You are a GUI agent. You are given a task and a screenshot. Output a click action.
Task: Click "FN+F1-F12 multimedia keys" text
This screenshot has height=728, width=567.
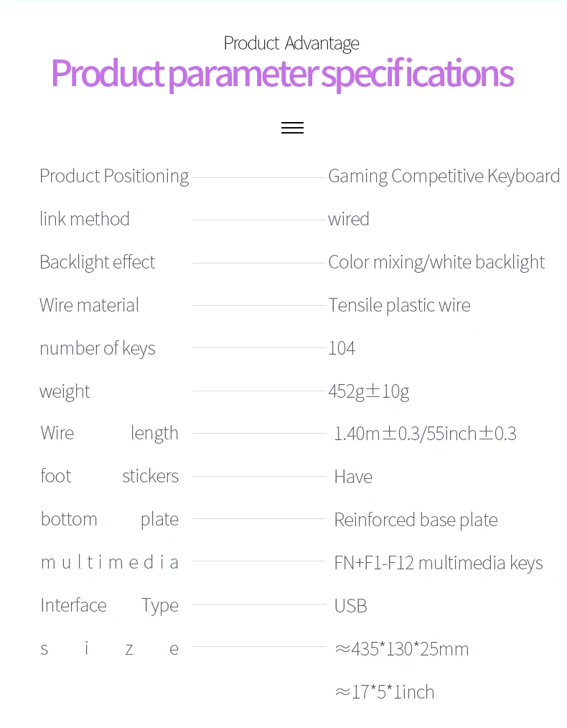pos(438,563)
